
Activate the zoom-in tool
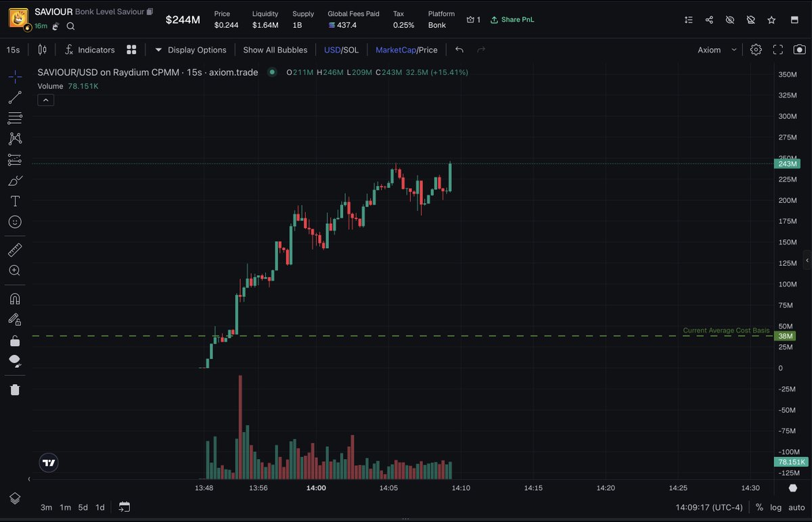[15, 270]
